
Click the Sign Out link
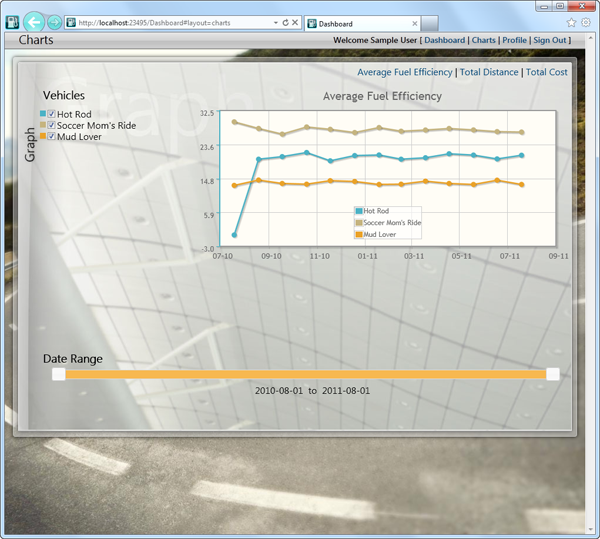coord(550,40)
